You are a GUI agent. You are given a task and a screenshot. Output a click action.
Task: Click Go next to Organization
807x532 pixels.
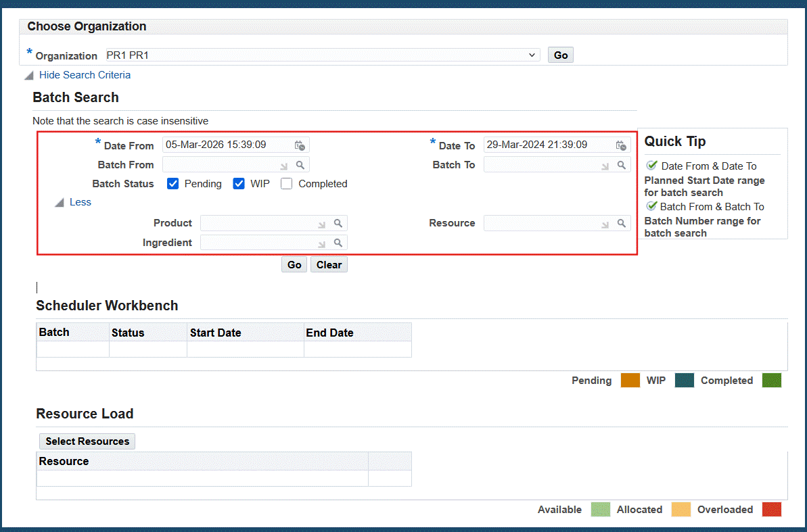tap(561, 55)
